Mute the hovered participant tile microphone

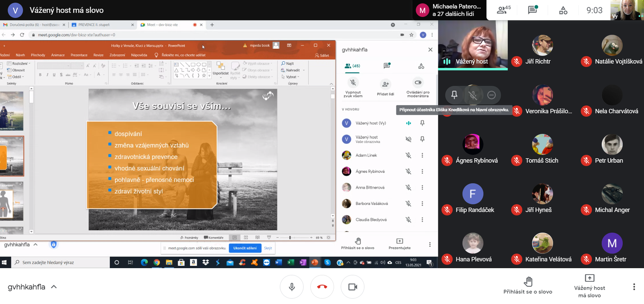[473, 95]
